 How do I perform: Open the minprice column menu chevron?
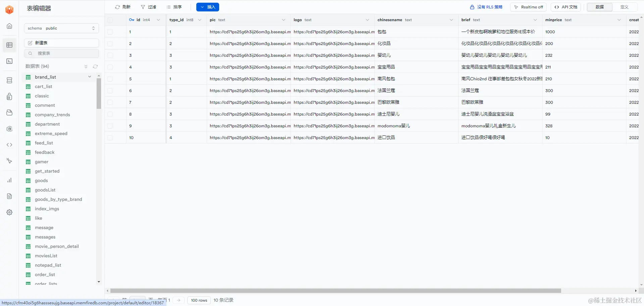pos(619,20)
